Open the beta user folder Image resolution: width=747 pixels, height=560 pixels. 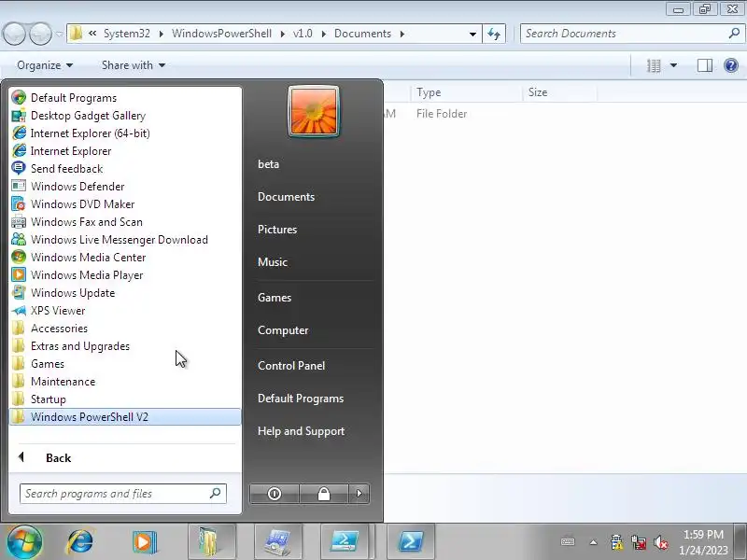[x=268, y=164]
